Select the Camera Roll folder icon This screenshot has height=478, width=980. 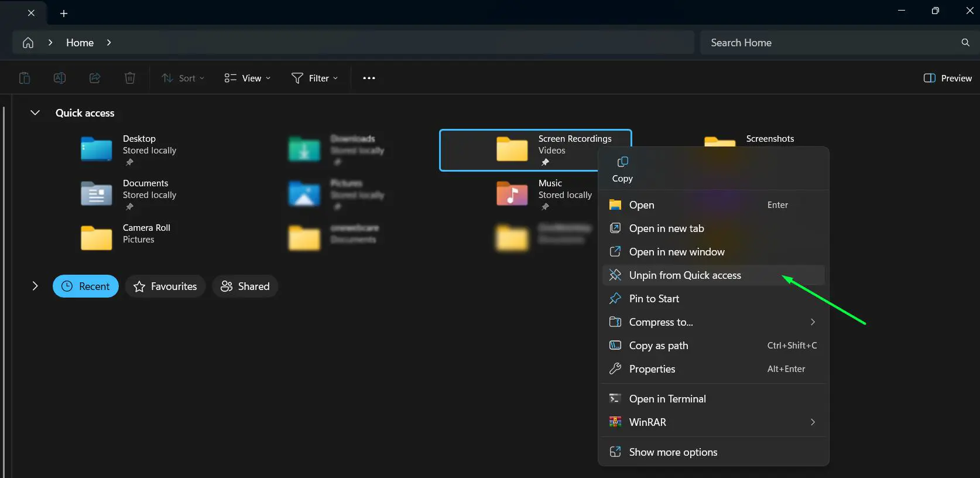97,238
